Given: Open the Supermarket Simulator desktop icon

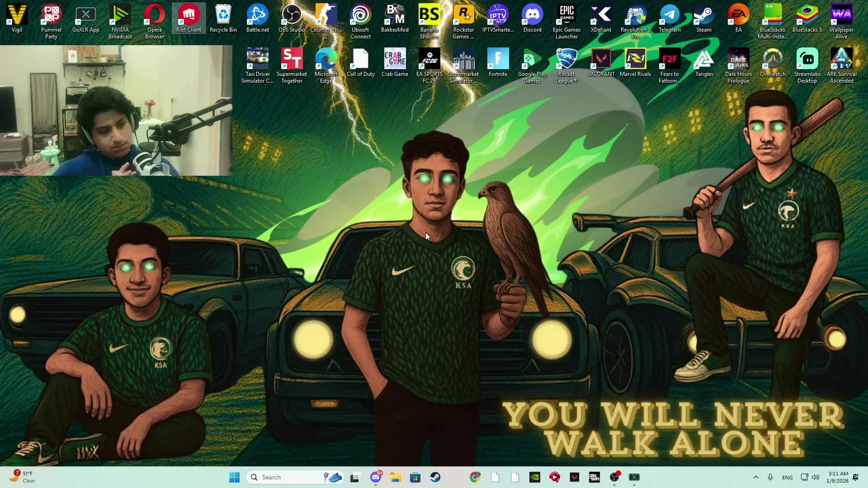Looking at the screenshot, I should pyautogui.click(x=463, y=66).
